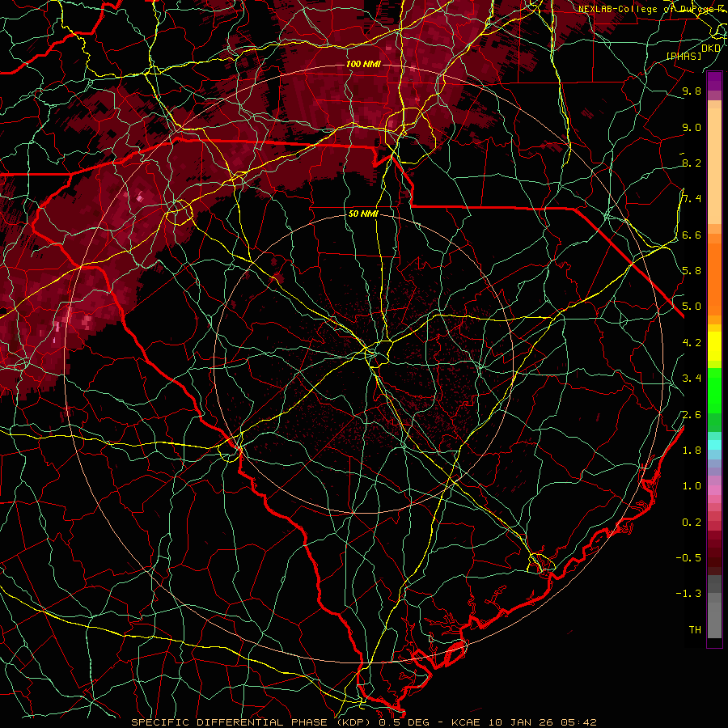Click the "50 NMI" range ring label

(363, 214)
